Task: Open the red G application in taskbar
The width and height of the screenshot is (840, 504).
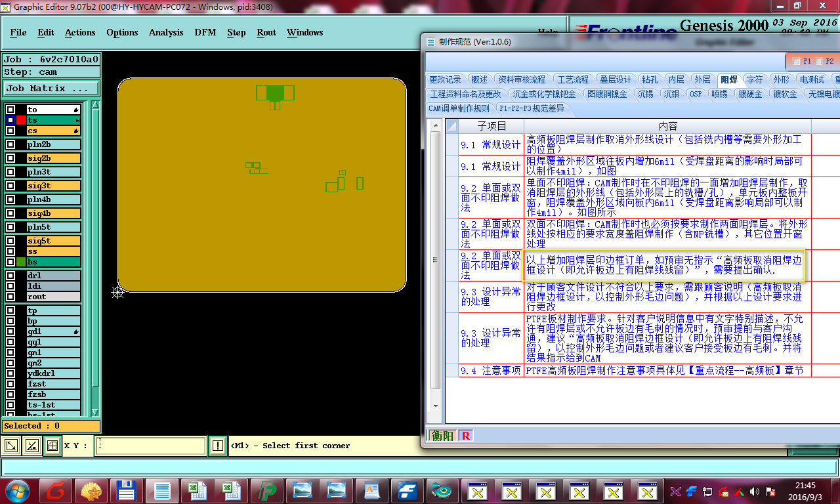Action: [56, 491]
